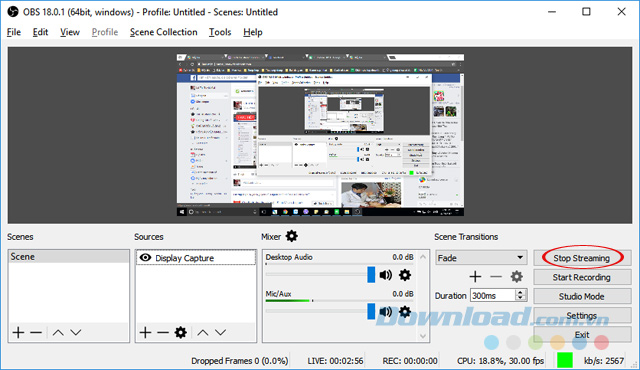Click Start Recording button
The width and height of the screenshot is (640, 370).
(x=582, y=277)
